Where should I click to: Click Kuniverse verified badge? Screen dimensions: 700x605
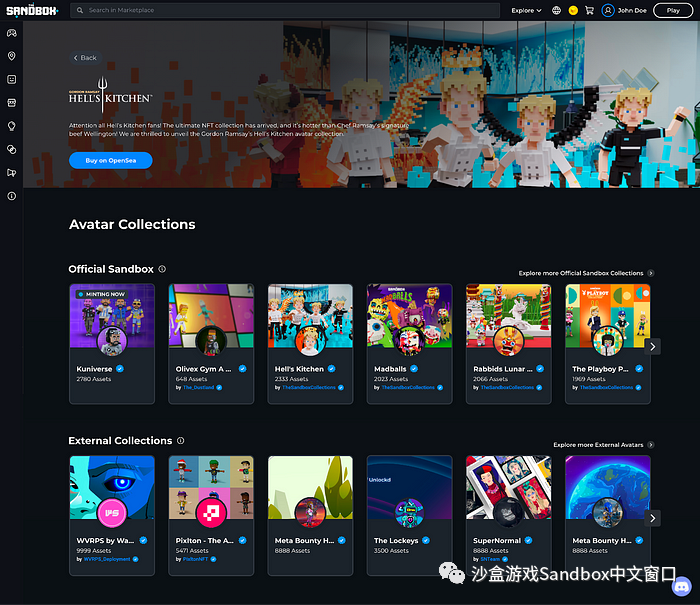pos(120,369)
